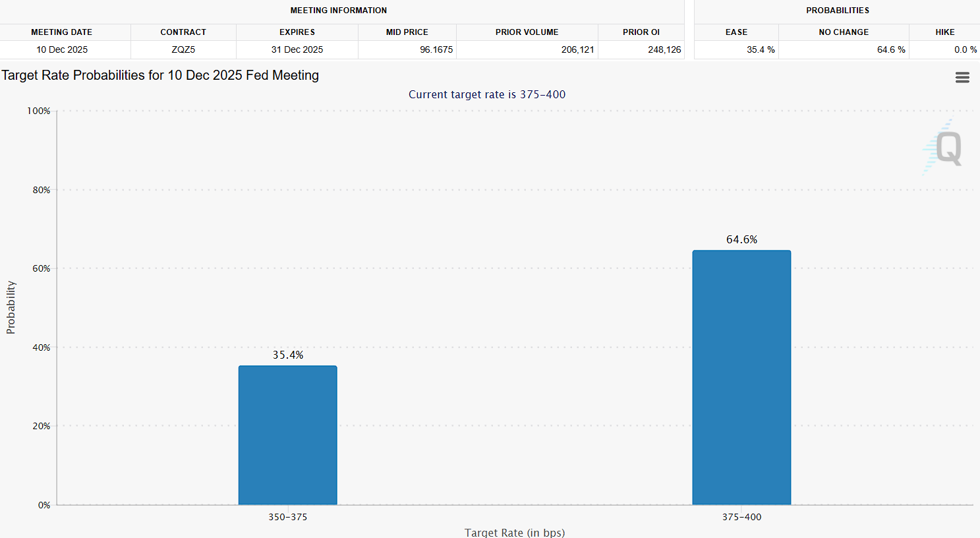Click the Target Rate Probabilities chart title
The image size is (980, 538).
pyautogui.click(x=160, y=75)
